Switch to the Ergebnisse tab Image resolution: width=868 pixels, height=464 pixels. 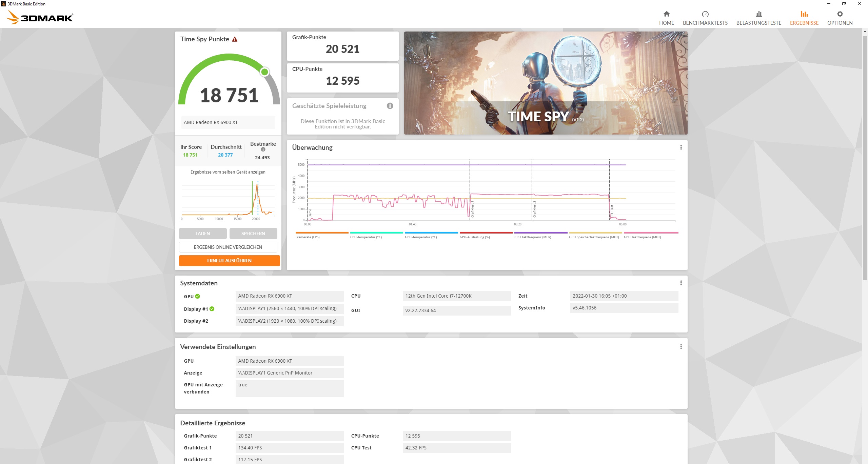coord(804,17)
